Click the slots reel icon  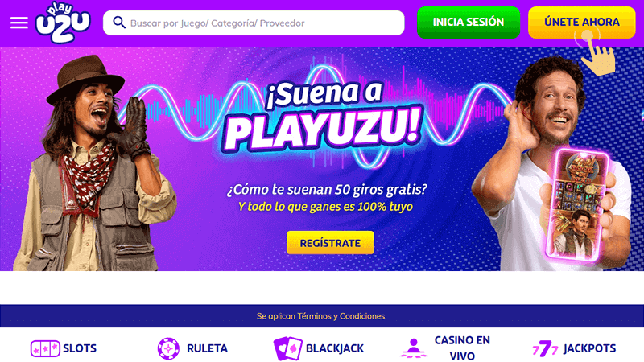point(45,348)
